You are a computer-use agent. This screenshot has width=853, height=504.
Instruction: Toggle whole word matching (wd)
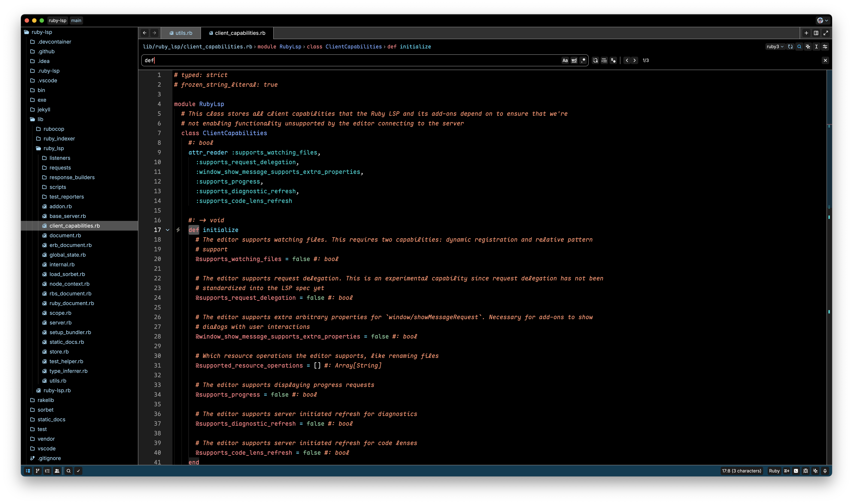point(574,61)
